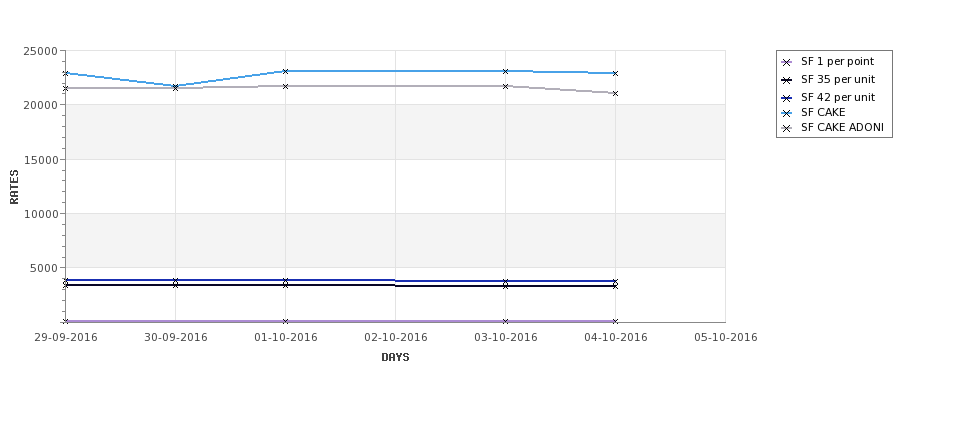Click SF 1 per point legend marker

(x=787, y=62)
